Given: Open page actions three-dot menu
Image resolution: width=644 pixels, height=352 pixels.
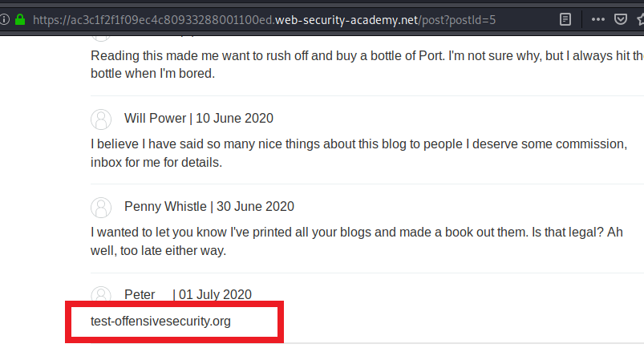Looking at the screenshot, I should pos(597,19).
